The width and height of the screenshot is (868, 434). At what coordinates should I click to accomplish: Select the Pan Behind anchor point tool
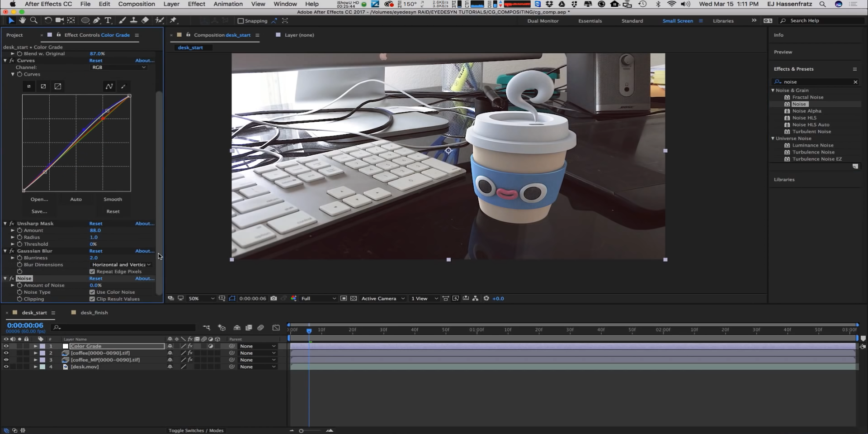click(x=71, y=20)
